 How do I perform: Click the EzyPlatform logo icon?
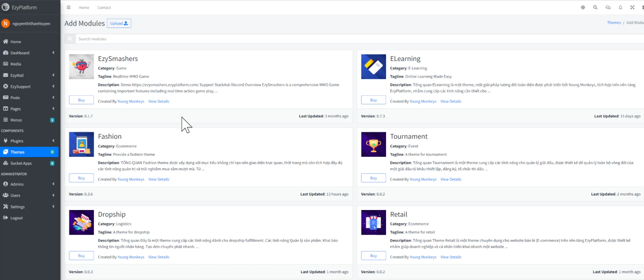click(6, 7)
